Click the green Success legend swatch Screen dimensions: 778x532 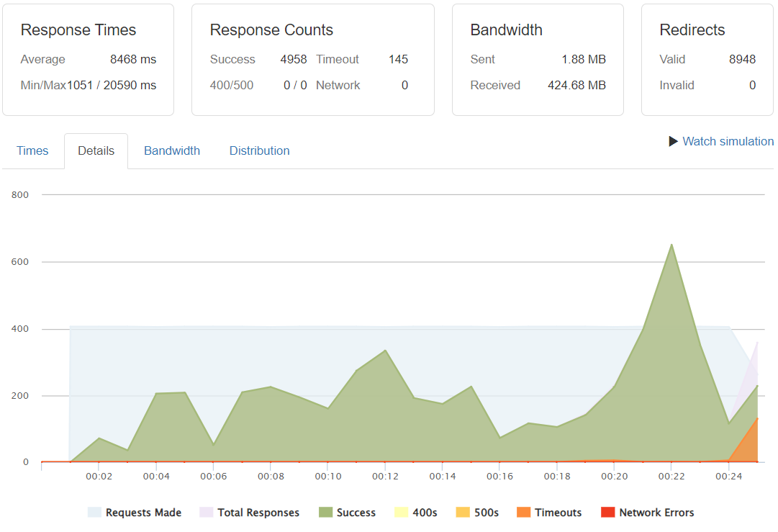[x=325, y=512]
